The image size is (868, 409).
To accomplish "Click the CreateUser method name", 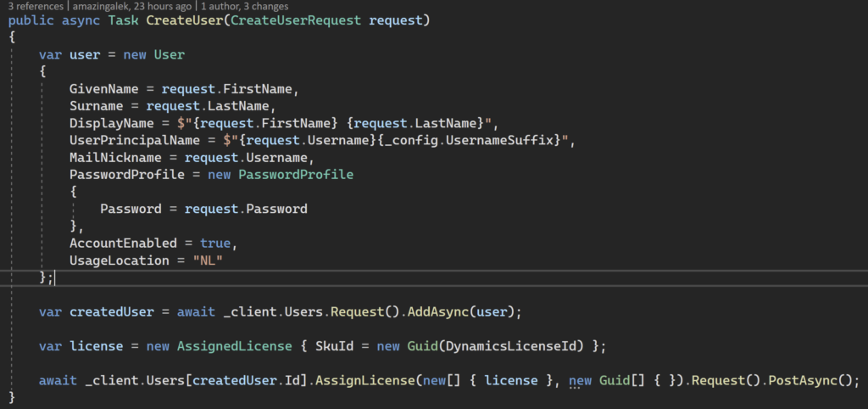I will pos(184,21).
